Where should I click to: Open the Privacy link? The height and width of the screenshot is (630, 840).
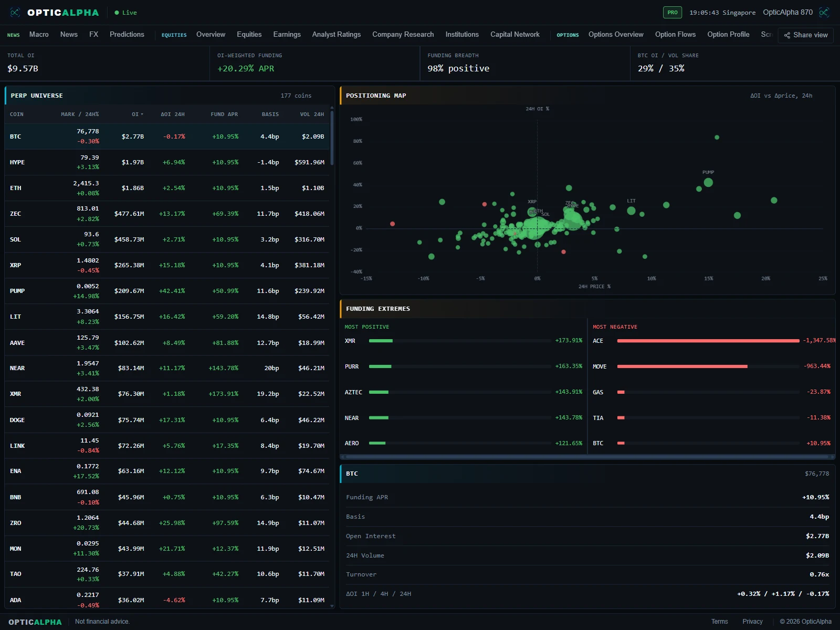click(752, 622)
